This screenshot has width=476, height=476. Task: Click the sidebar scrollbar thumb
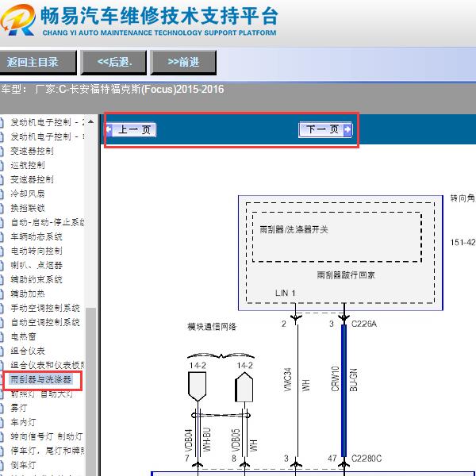[90, 392]
